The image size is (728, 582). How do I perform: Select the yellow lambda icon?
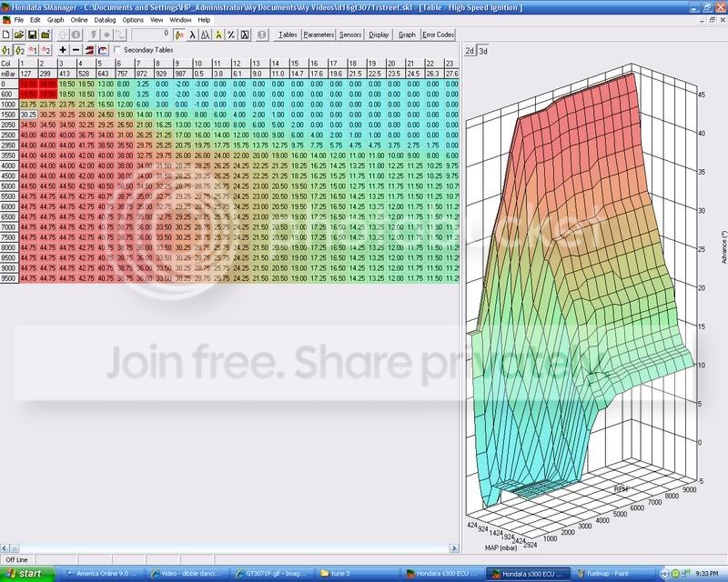(218, 35)
